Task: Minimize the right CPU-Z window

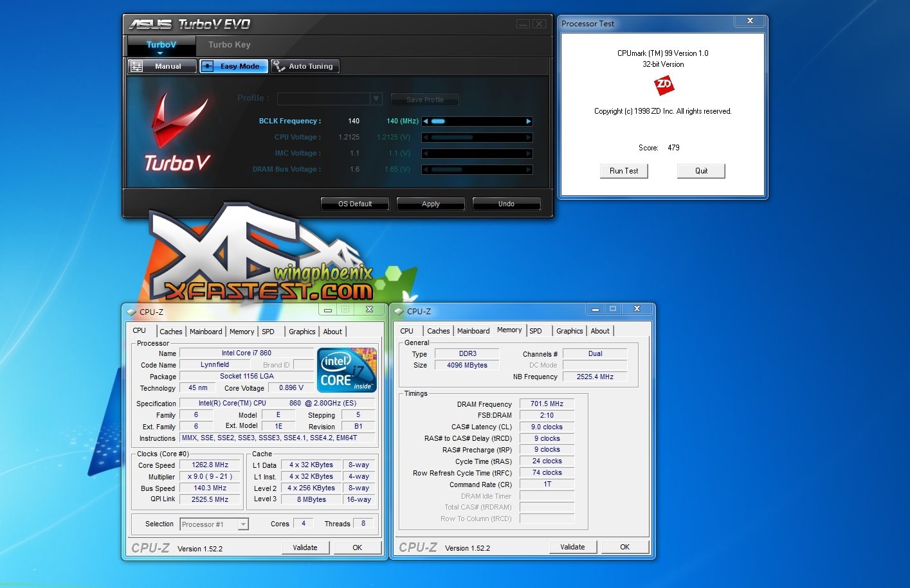Action: 595,309
